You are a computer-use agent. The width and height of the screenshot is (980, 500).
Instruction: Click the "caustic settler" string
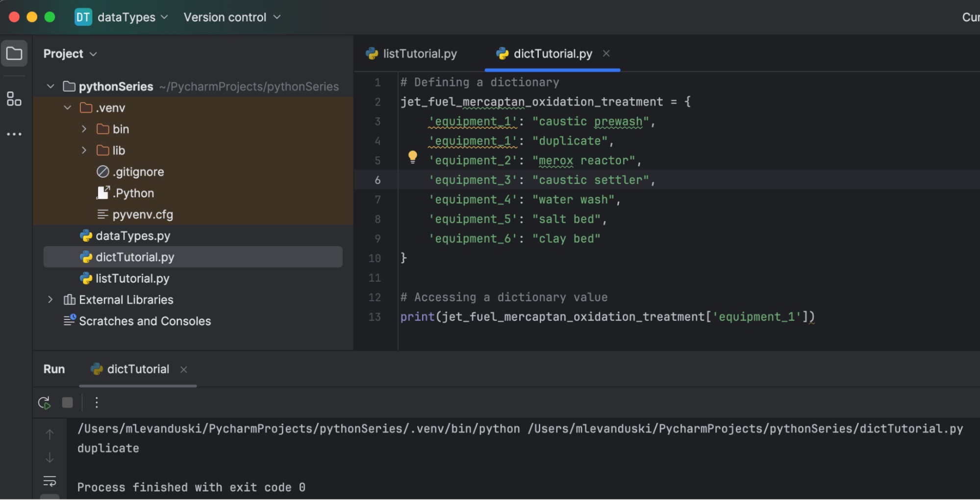591,180
